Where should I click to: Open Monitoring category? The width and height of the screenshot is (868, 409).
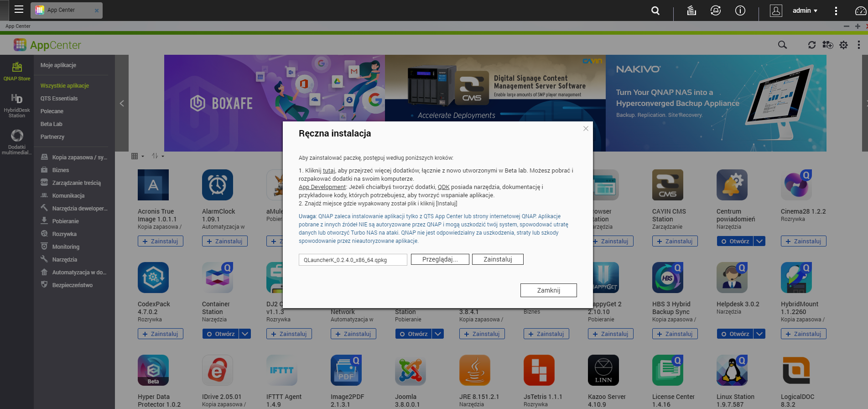tap(60, 246)
